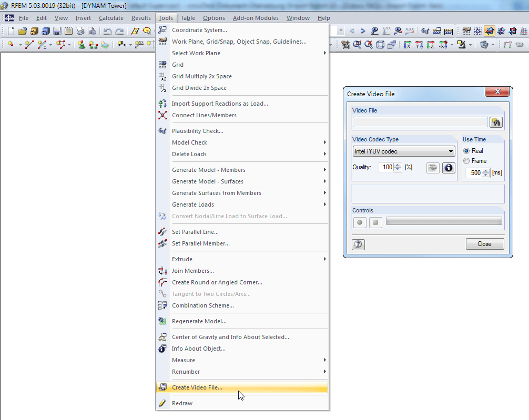Open the Table menu
Viewport: 529px width, 420px height.
pyautogui.click(x=188, y=17)
